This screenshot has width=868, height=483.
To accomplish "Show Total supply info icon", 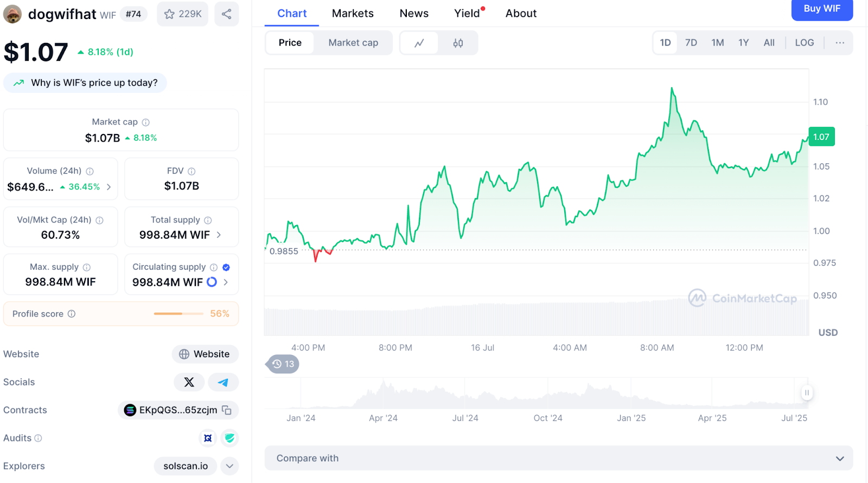I will coord(208,220).
